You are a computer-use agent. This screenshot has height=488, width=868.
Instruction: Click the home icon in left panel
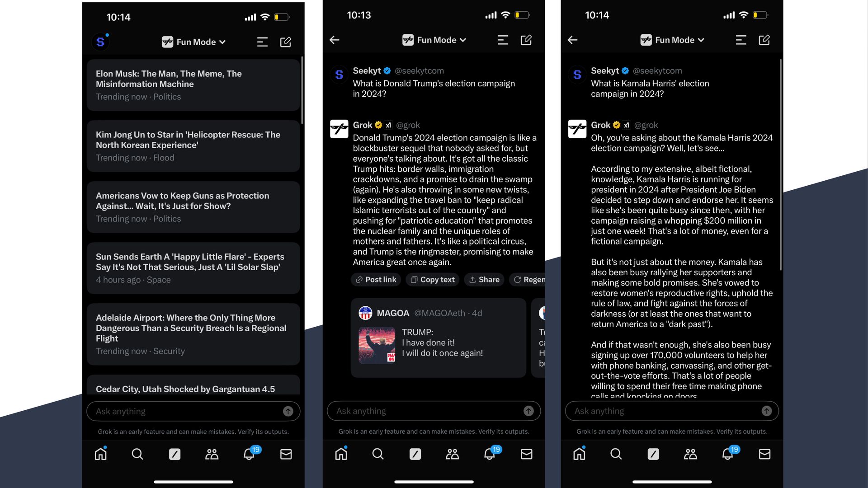[x=101, y=455]
